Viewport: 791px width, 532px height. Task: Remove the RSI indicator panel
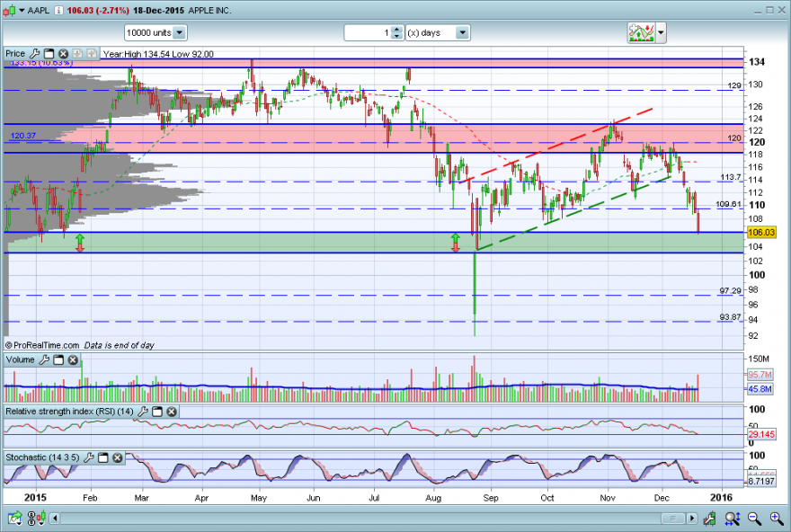click(x=172, y=412)
